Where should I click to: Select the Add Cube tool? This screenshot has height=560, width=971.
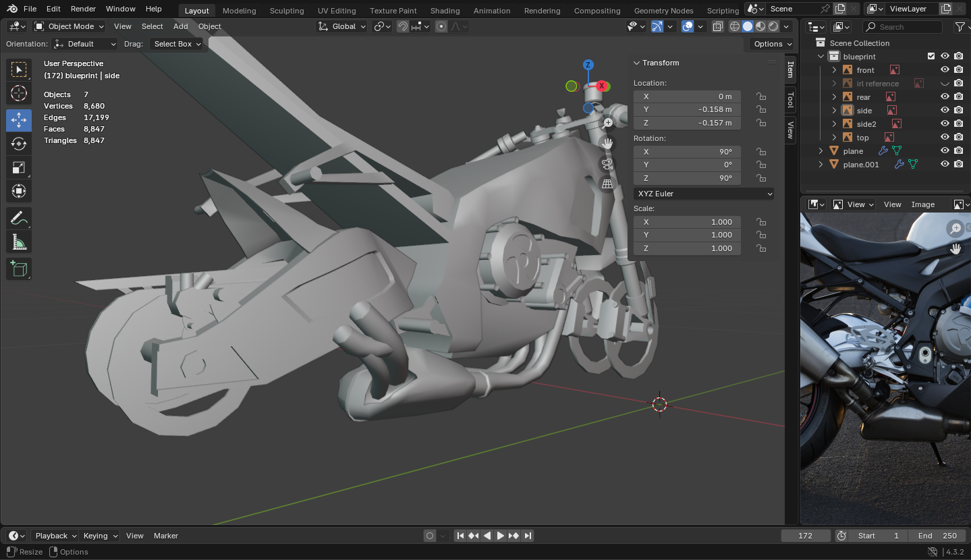pyautogui.click(x=19, y=269)
